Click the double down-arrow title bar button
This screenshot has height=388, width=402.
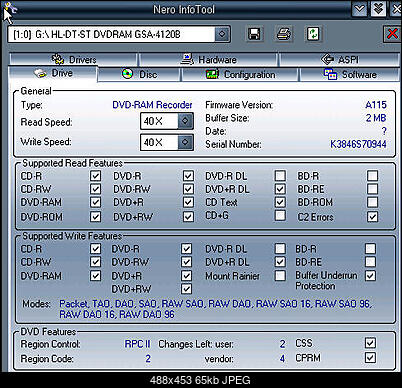[378, 9]
